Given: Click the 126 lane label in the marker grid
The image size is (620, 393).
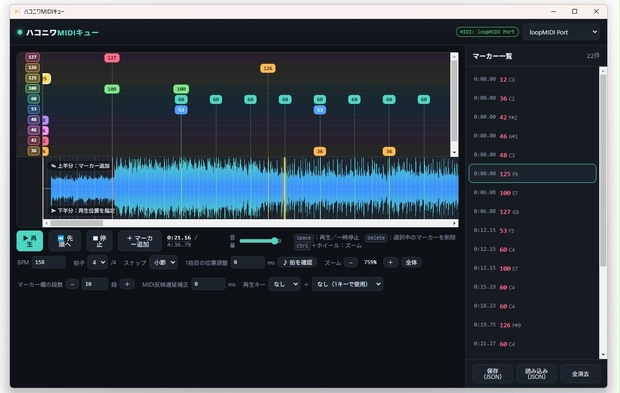Looking at the screenshot, I should click(x=32, y=68).
